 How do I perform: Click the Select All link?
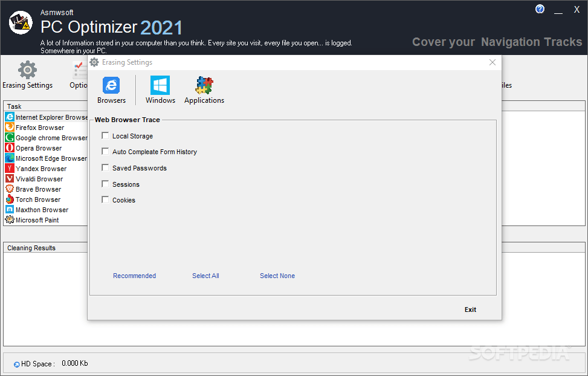pyautogui.click(x=205, y=276)
